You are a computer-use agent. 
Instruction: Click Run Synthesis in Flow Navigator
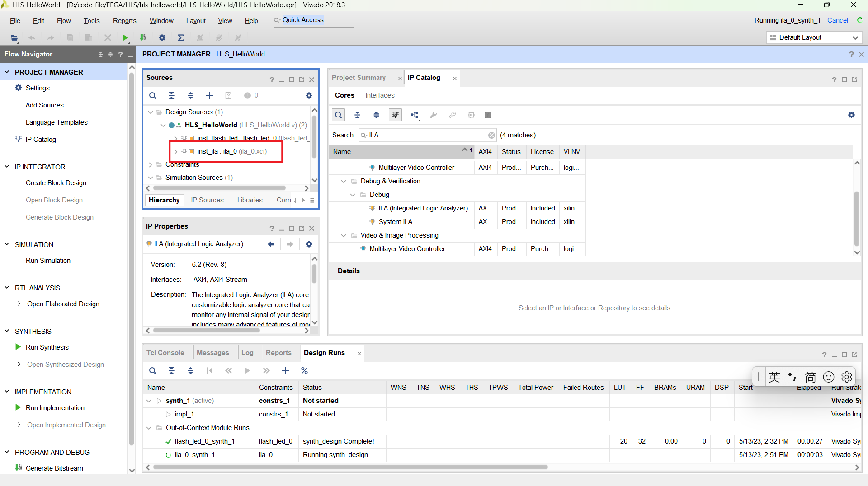pyautogui.click(x=47, y=347)
